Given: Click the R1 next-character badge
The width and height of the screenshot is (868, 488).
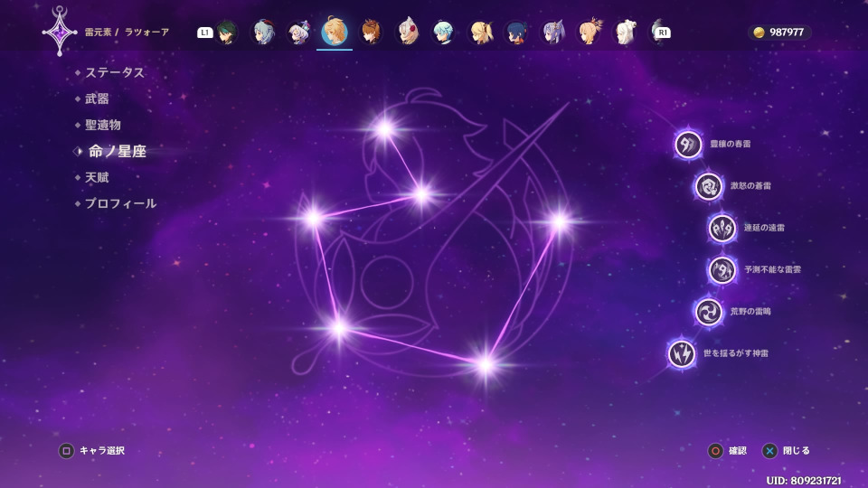Looking at the screenshot, I should (x=663, y=33).
